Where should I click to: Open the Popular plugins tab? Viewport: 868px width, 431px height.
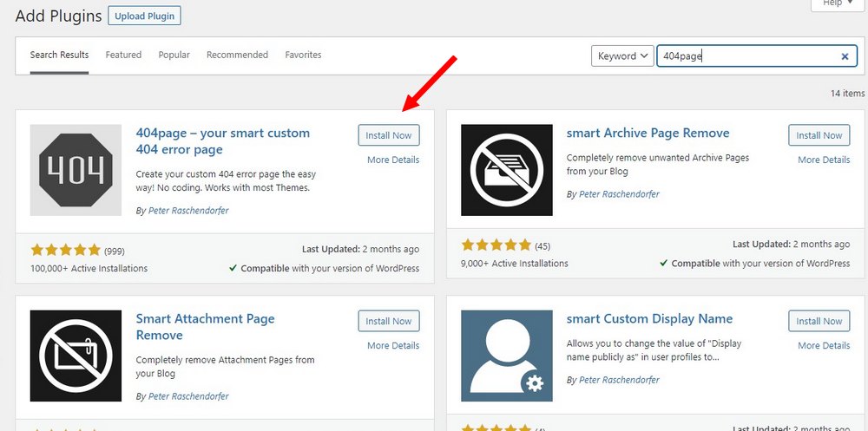[x=174, y=55]
